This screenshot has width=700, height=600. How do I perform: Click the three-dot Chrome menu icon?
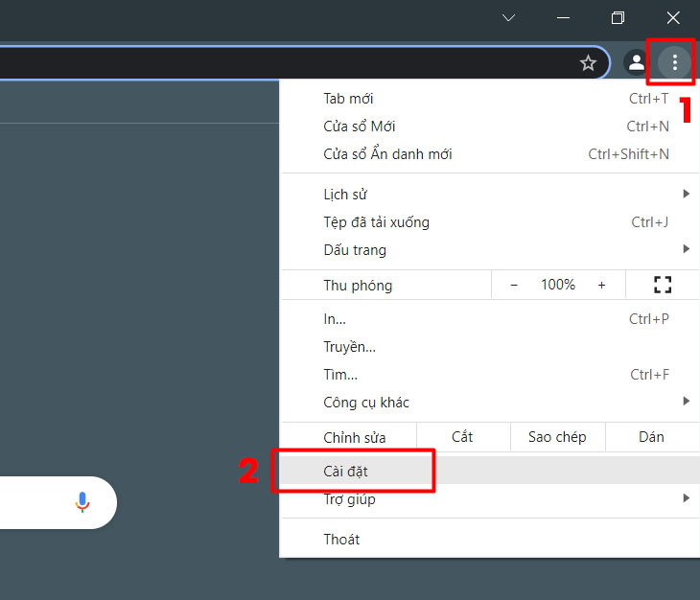[675, 63]
